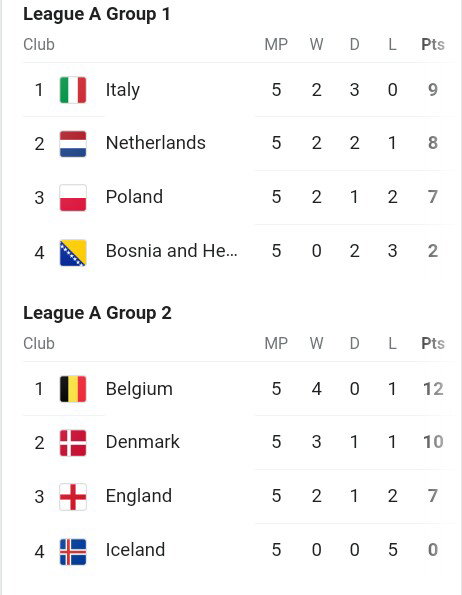This screenshot has height=595, width=462.
Task: Click Pts column header in Group 1
Action: point(433,45)
